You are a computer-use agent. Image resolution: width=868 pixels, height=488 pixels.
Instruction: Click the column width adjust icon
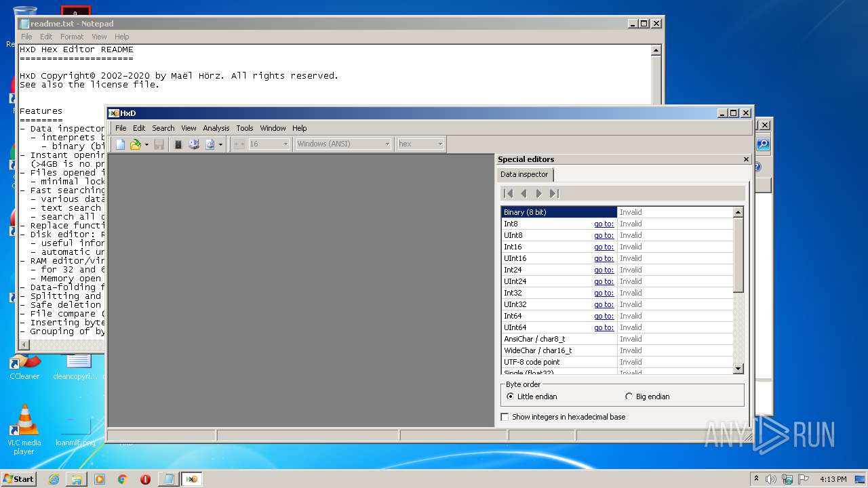[x=239, y=144]
